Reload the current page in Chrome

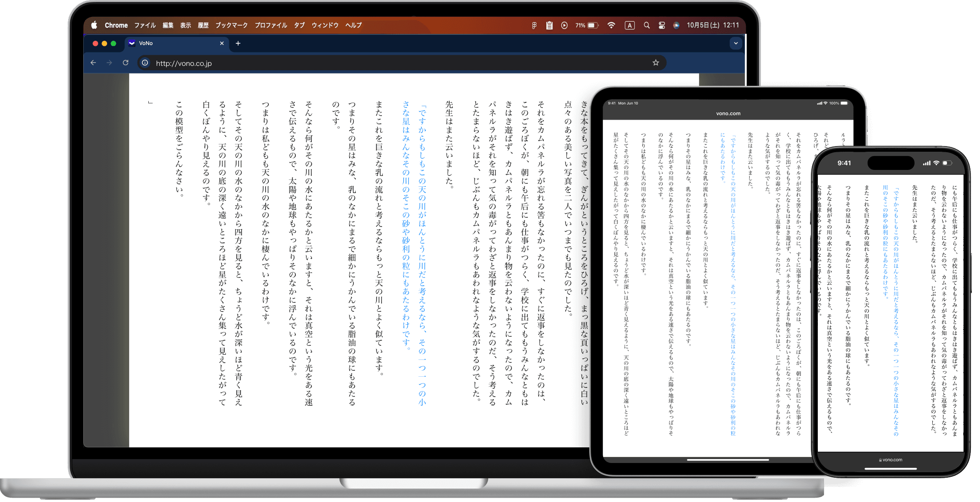tap(126, 62)
